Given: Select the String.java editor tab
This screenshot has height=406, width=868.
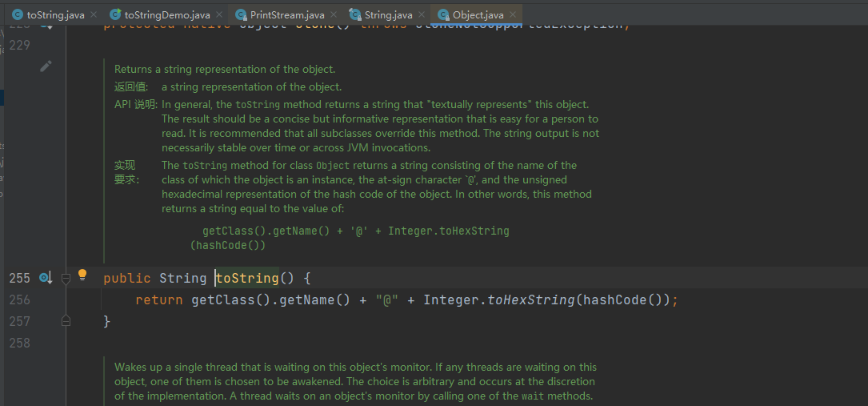Looking at the screenshot, I should [x=388, y=15].
